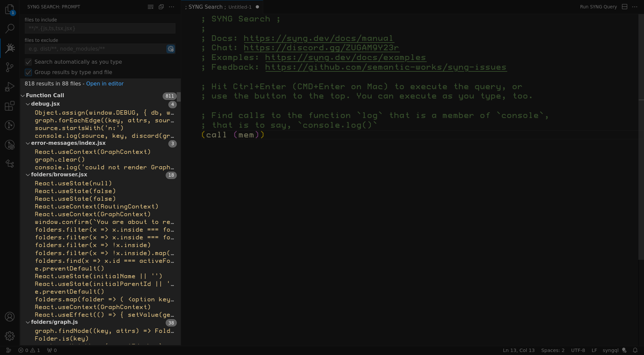Click the notifications bell in status bar
The image size is (644, 355).
point(635,350)
